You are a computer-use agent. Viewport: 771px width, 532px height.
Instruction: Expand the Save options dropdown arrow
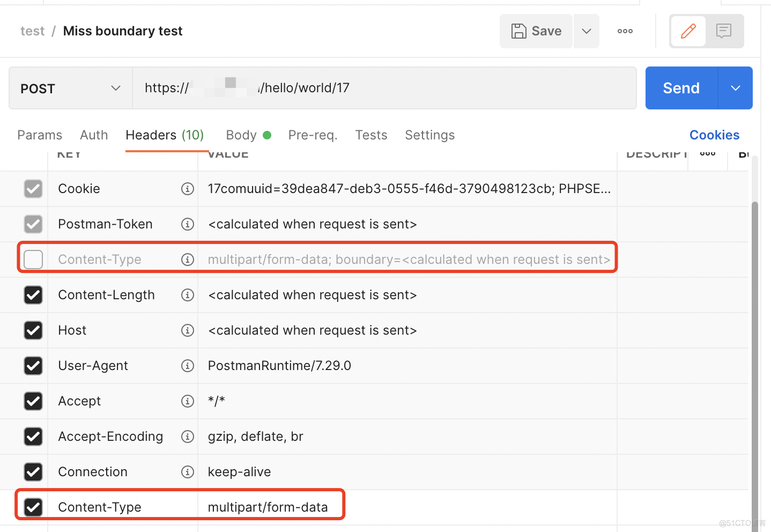pos(587,31)
